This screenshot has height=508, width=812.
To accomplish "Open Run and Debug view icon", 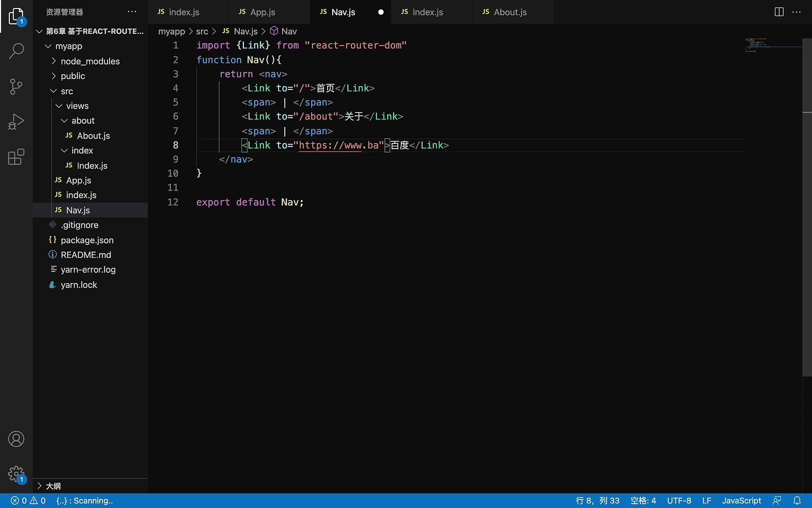I will (16, 122).
